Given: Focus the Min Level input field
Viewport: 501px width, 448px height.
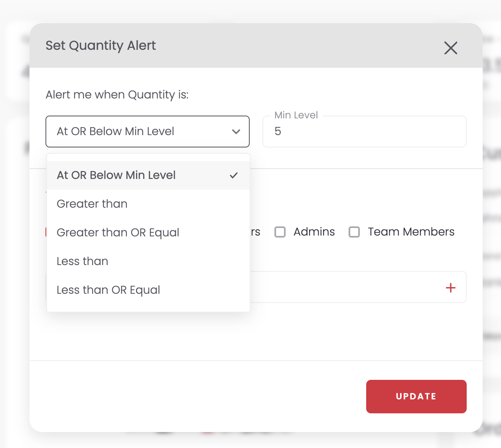Looking at the screenshot, I should pyautogui.click(x=365, y=132).
